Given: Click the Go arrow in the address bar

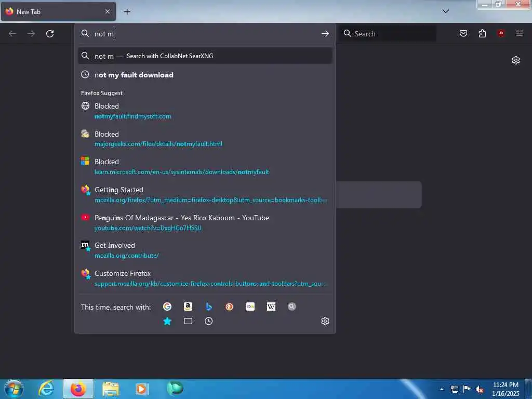Looking at the screenshot, I should 325,34.
